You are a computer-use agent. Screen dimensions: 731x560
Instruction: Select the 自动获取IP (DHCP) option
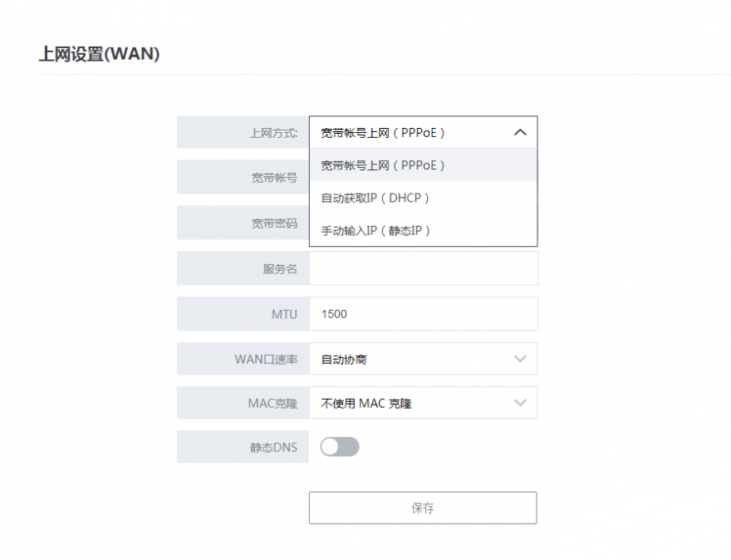click(x=375, y=198)
